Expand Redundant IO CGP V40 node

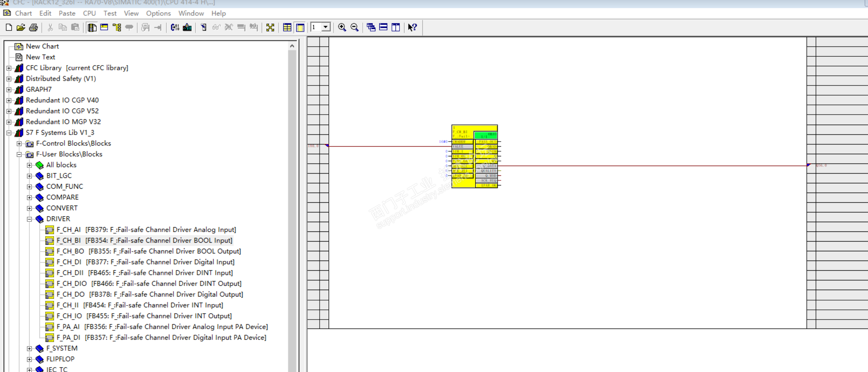(x=9, y=100)
